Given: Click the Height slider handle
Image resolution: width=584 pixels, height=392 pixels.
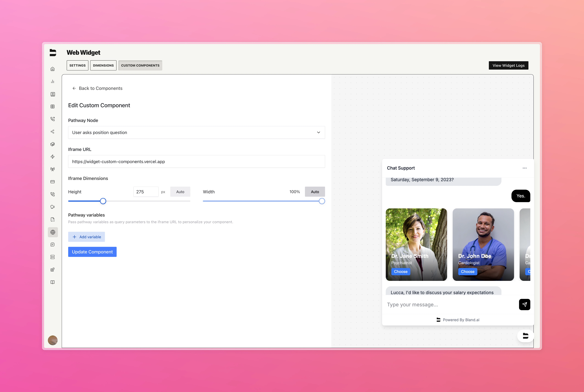Looking at the screenshot, I should (x=103, y=201).
